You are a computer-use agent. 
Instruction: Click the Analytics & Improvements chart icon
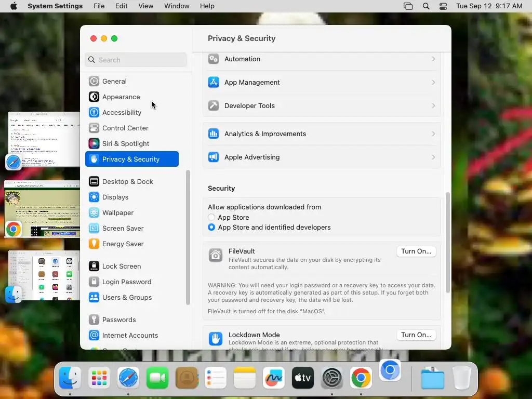[214, 134]
